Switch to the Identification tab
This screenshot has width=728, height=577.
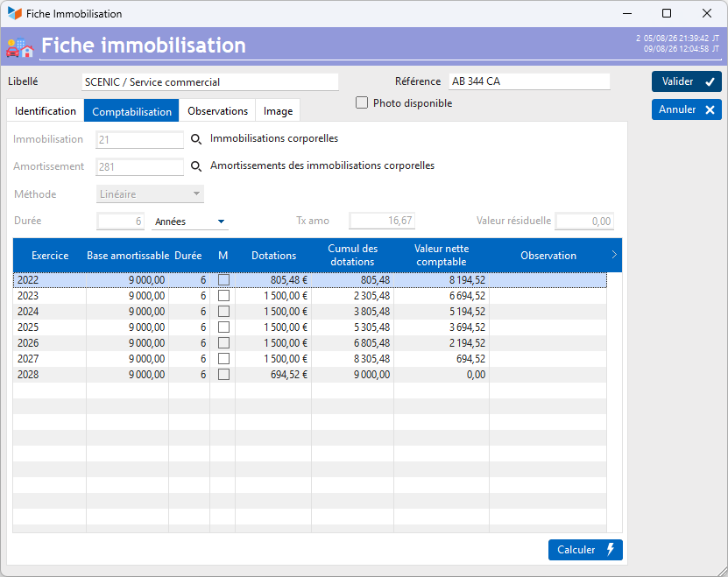46,111
